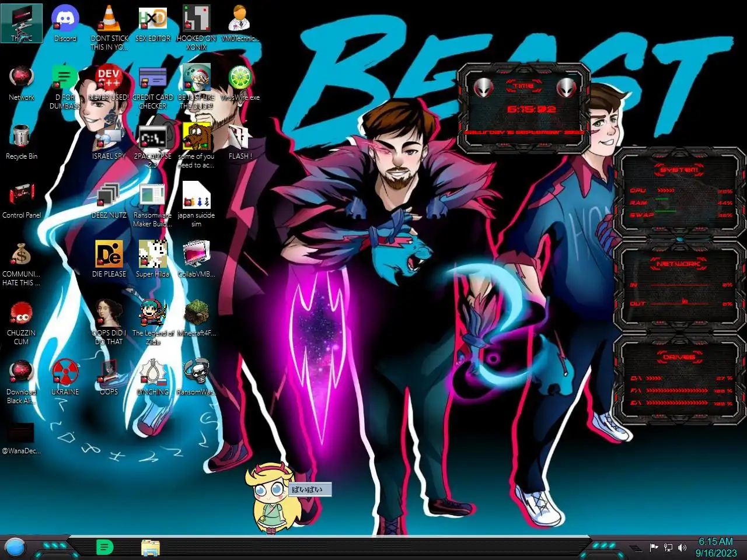The image size is (747, 560).
Task: Open the CollabVMB... monitor icon
Action: tap(197, 259)
